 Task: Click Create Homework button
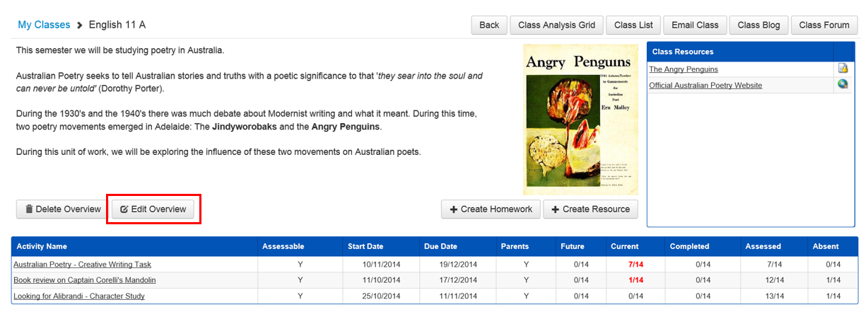tap(491, 209)
